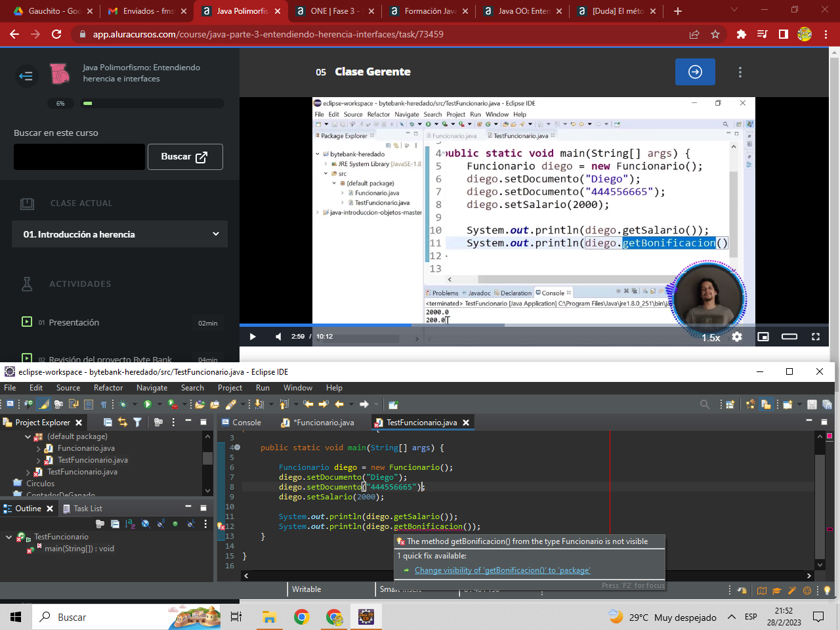Click the course search input field
Image resolution: width=840 pixels, height=630 pixels.
point(79,157)
